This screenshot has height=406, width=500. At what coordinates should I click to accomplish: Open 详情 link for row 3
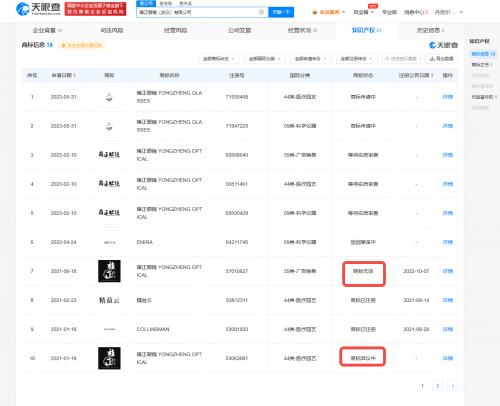447,155
